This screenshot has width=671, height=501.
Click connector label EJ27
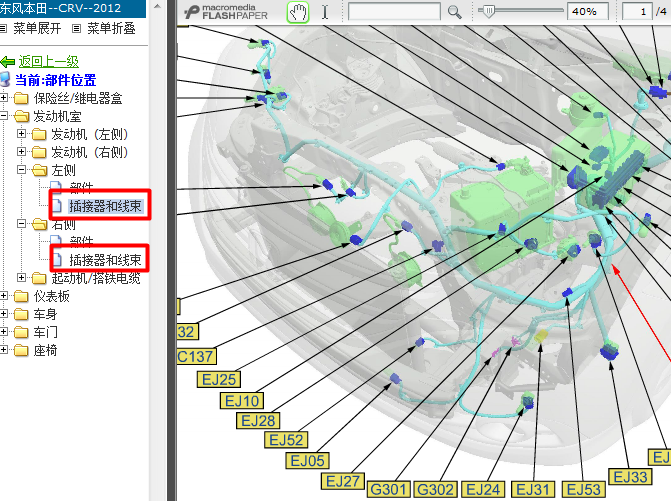pos(343,481)
